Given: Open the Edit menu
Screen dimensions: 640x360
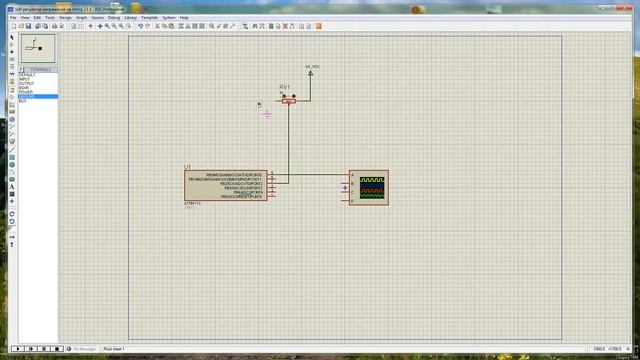Looking at the screenshot, I should [x=37, y=18].
